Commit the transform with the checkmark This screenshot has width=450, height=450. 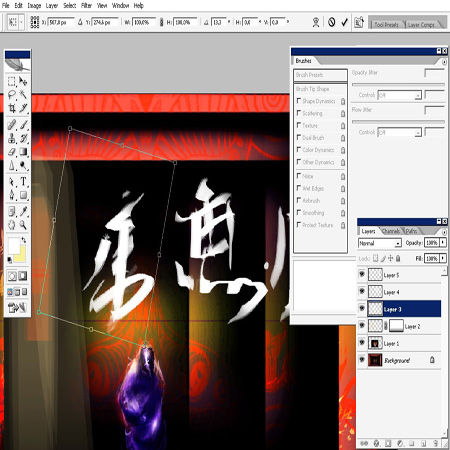tap(345, 22)
